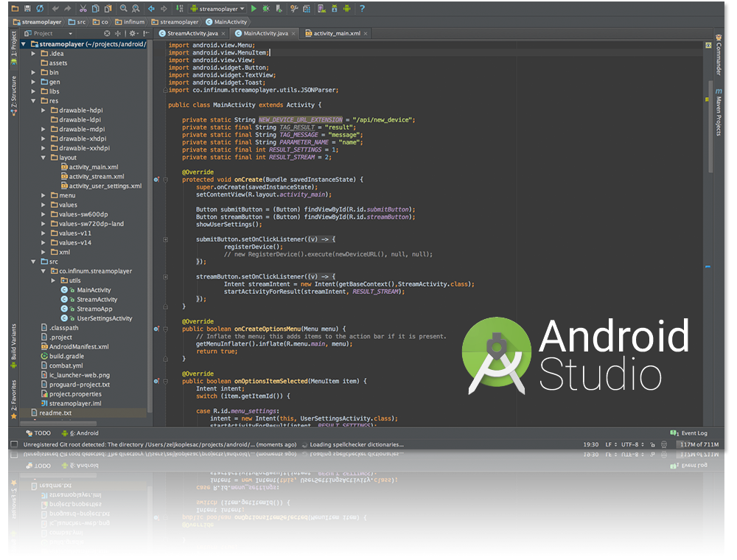Open the Build Variants side tab
This screenshot has width=737, height=560.
point(13,346)
